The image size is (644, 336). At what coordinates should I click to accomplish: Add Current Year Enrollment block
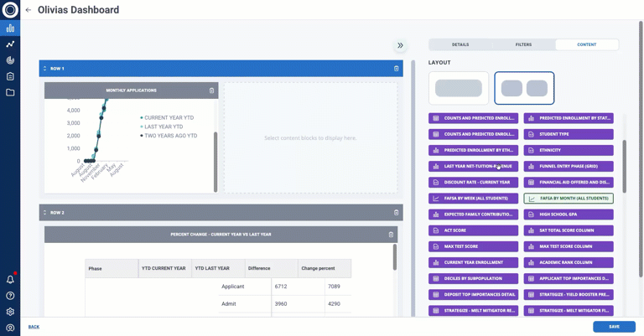[x=473, y=262]
